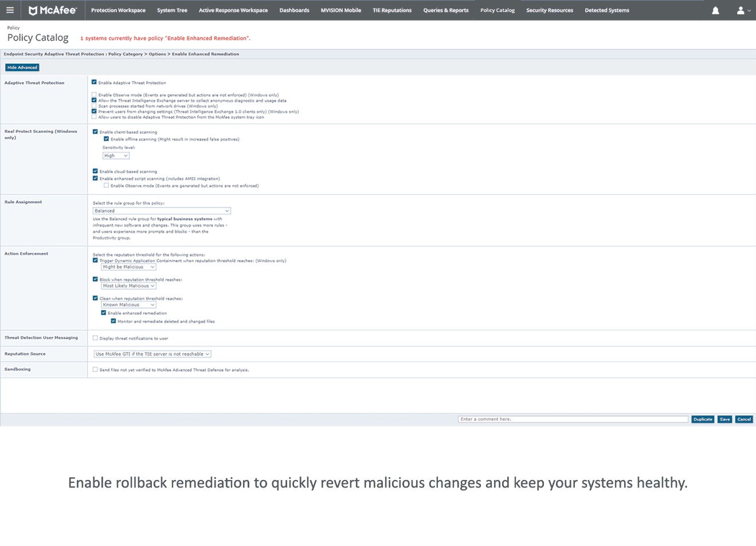Toggle Enable Adaptive Threat Protection
The width and height of the screenshot is (756, 546).
coord(94,82)
